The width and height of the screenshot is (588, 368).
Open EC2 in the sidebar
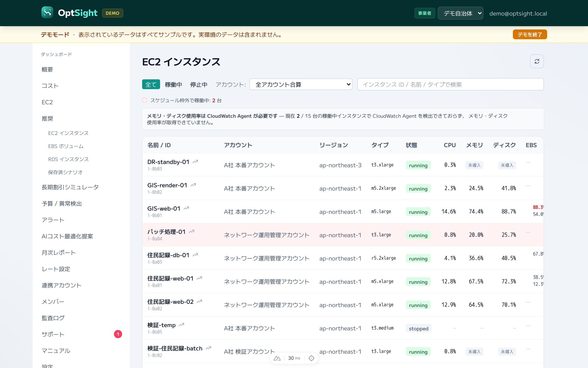47,102
